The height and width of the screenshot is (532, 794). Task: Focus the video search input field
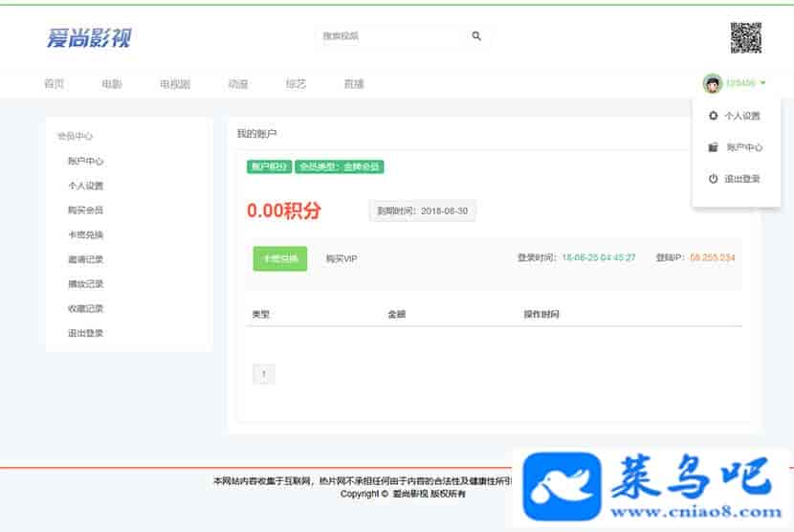[392, 36]
